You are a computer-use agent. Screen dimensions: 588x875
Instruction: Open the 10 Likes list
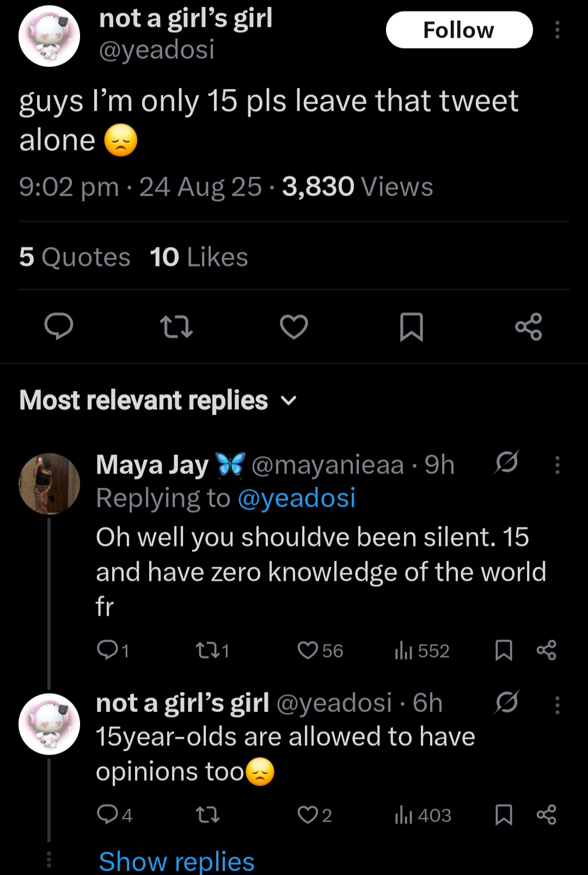click(x=199, y=257)
